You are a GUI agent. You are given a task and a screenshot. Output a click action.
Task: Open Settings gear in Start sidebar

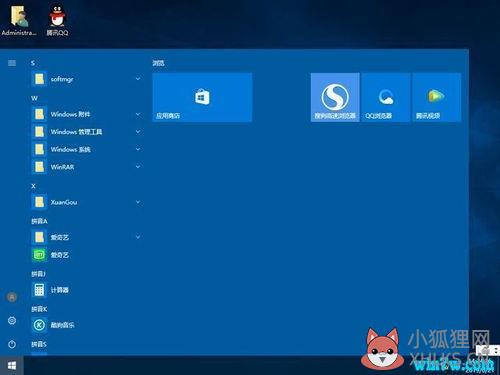click(x=12, y=321)
